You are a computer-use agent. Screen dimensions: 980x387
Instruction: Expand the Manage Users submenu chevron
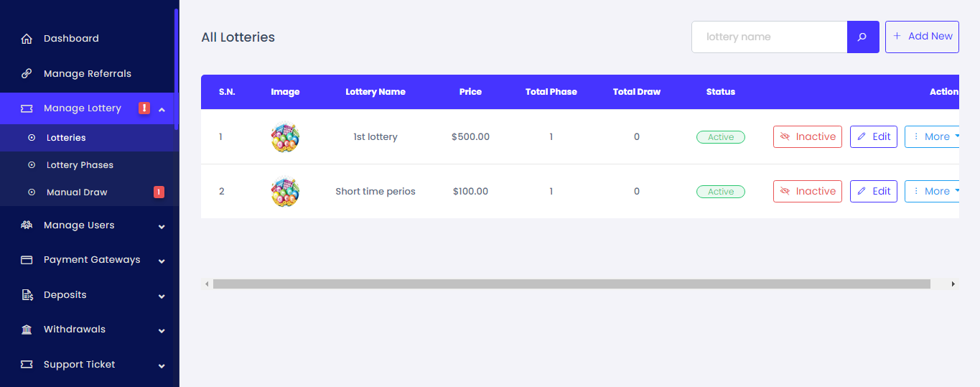point(162,226)
